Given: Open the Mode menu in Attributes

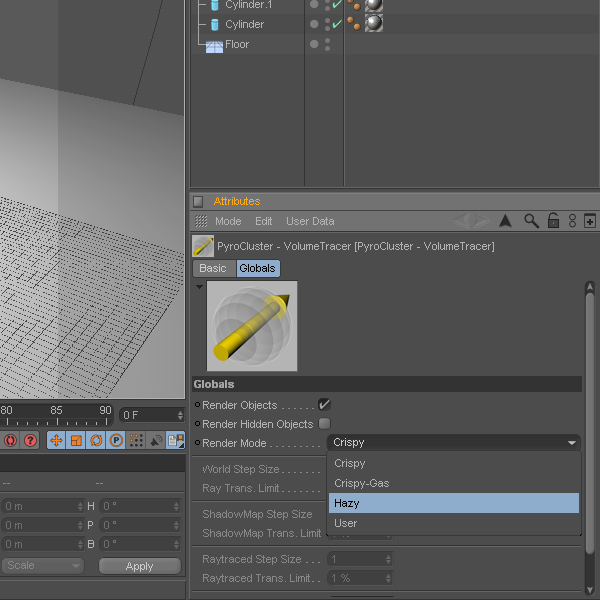Looking at the screenshot, I should pyautogui.click(x=228, y=221).
